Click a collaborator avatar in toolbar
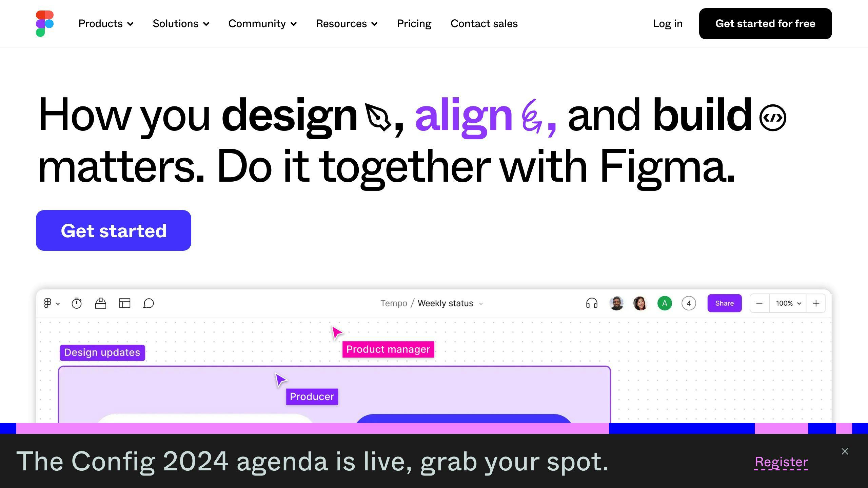The image size is (868, 488). tap(616, 303)
